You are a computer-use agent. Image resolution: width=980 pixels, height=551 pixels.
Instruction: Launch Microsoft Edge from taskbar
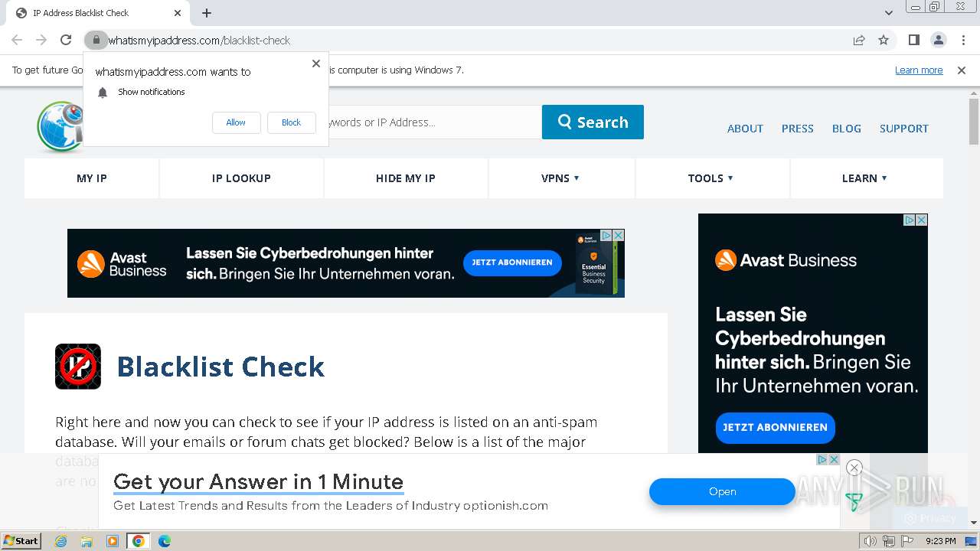coord(165,541)
